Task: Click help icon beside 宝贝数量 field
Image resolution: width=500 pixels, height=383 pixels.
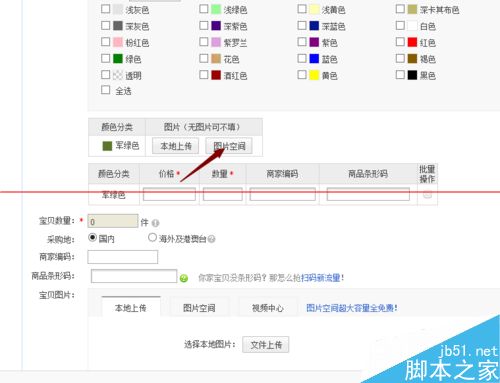Action: (155, 223)
